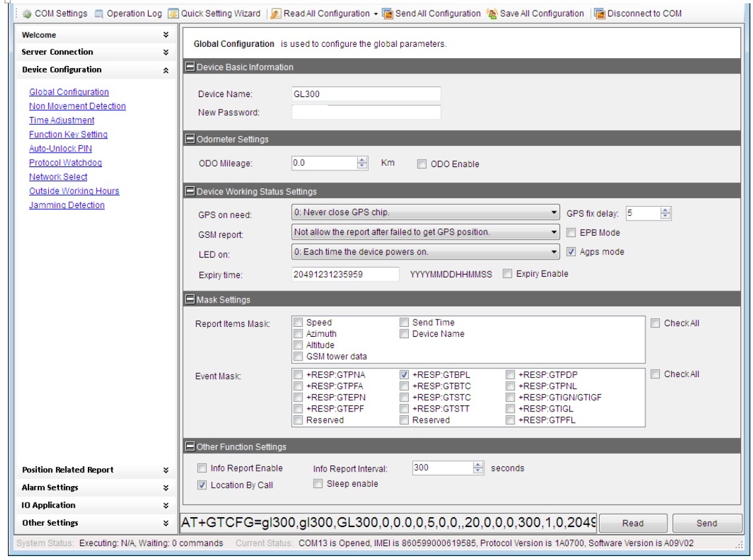The height and width of the screenshot is (560, 753).
Task: Expand the Alarm Settings menu section
Action: pos(166,488)
